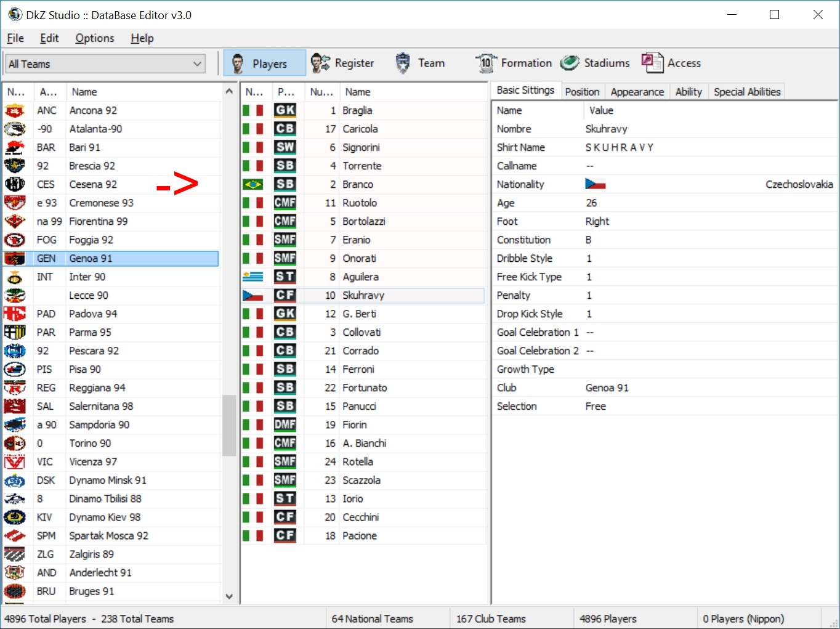Viewport: 840px width, 629px height.
Task: Select Cremonese 93 in the team list
Action: point(111,203)
